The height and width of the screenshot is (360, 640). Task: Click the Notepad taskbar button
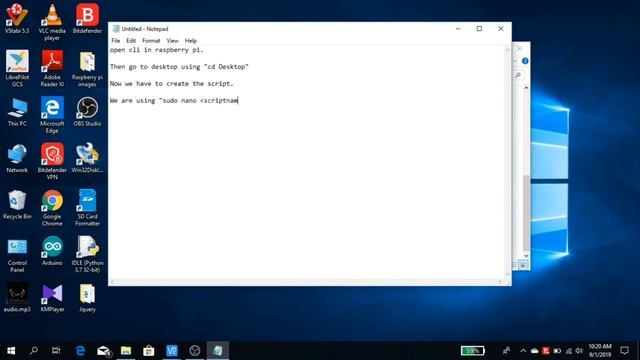click(x=218, y=351)
